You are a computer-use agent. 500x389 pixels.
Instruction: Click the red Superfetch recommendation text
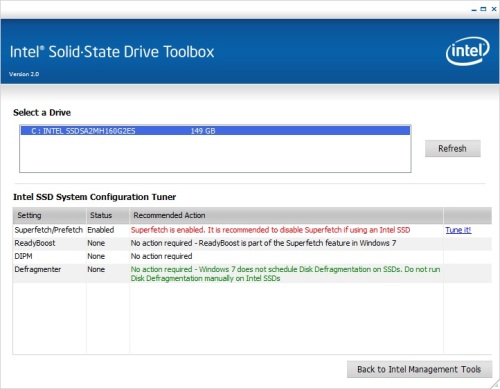pyautogui.click(x=270, y=230)
